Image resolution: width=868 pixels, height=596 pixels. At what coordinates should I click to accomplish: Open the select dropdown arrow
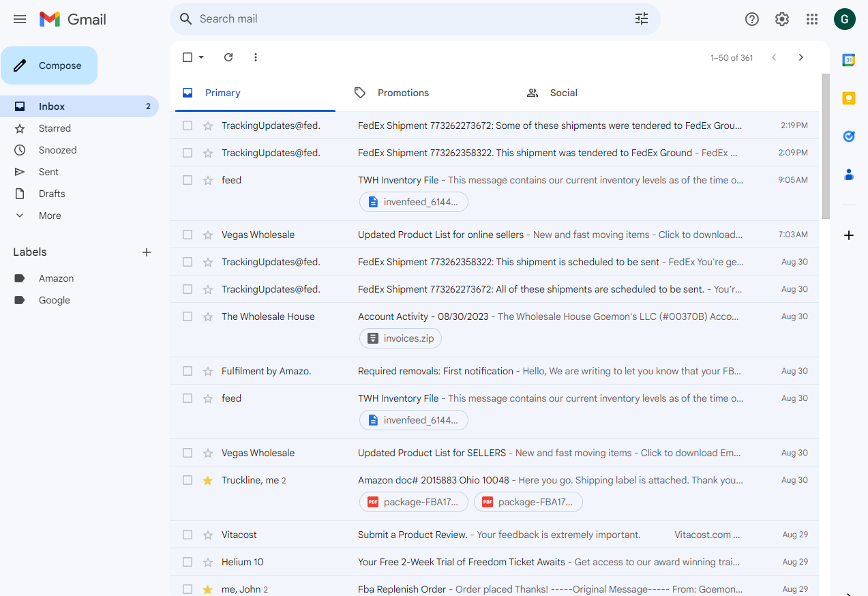[x=201, y=57]
